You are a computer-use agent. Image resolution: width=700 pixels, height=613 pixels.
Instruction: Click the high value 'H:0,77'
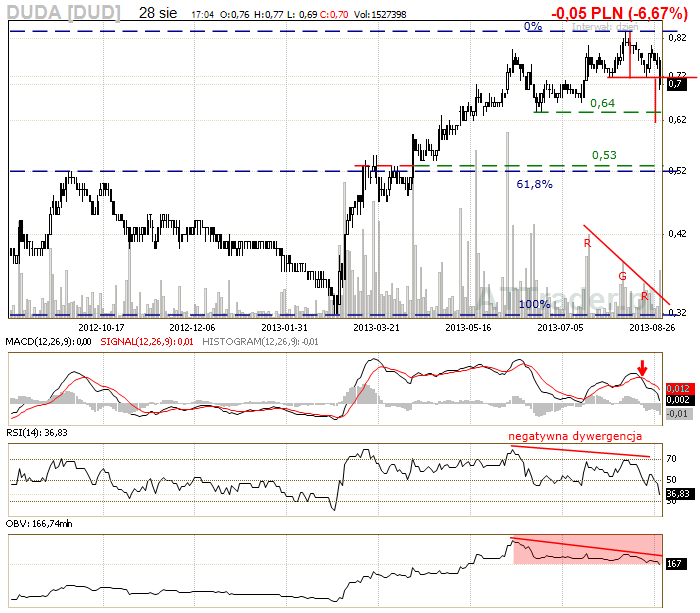[x=268, y=15]
